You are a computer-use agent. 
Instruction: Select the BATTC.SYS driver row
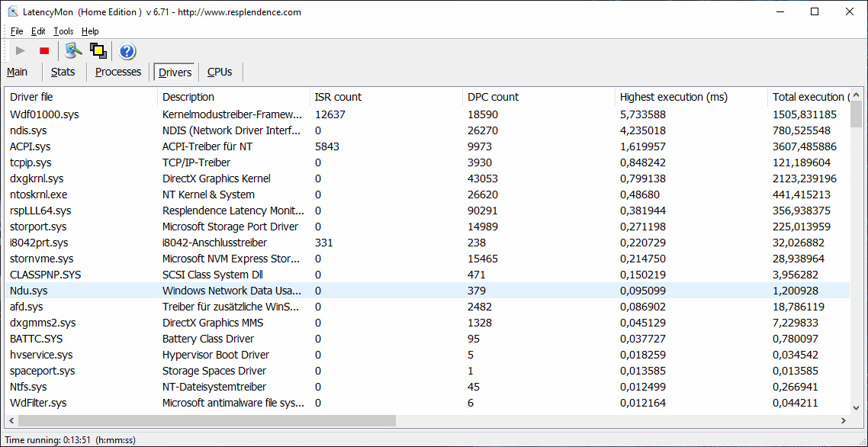(x=427, y=339)
